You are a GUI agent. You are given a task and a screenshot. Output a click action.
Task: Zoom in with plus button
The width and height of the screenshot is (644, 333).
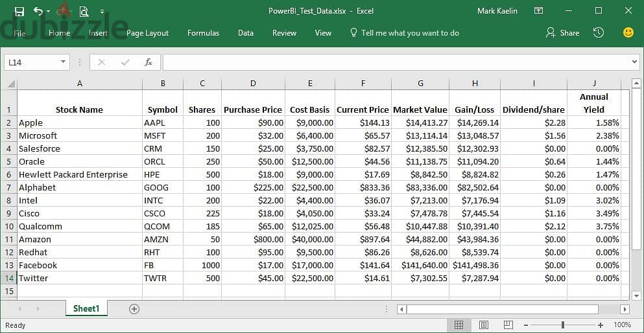pos(601,325)
